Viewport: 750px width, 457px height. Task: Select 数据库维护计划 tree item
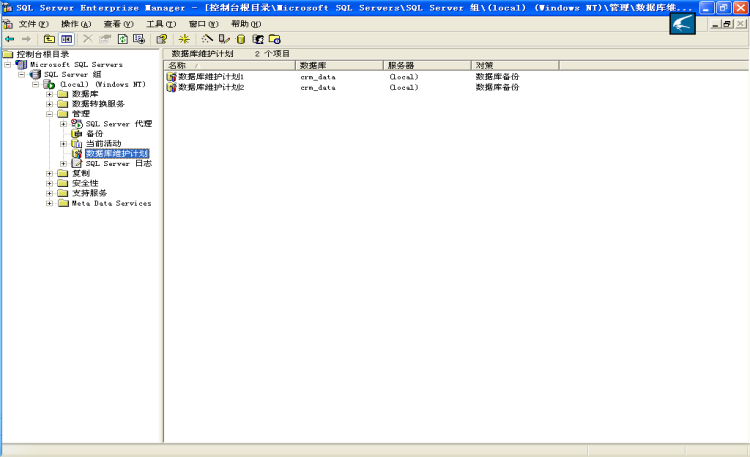117,154
